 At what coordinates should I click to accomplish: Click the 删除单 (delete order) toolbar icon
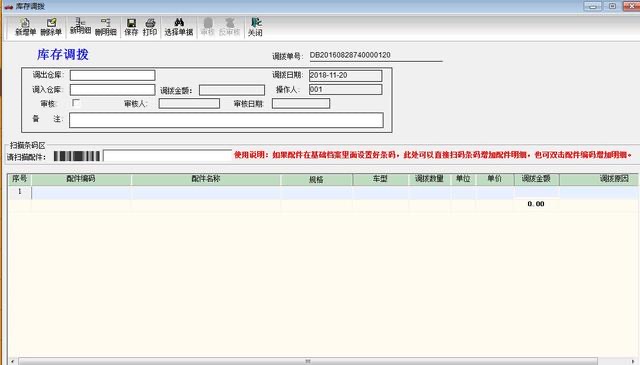pyautogui.click(x=51, y=27)
